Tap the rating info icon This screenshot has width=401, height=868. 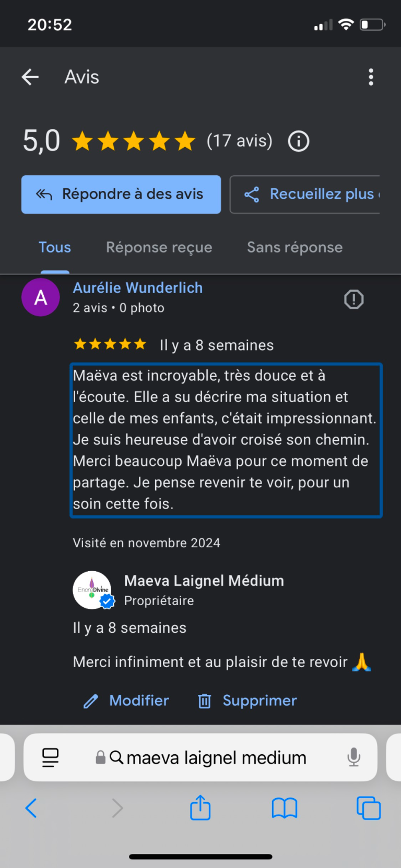[x=299, y=141]
